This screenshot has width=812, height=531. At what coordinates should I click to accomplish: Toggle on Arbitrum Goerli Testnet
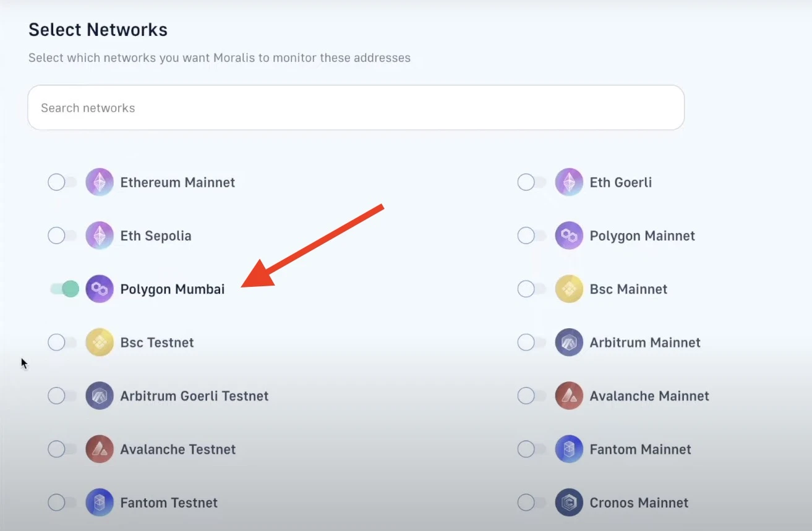pyautogui.click(x=62, y=396)
